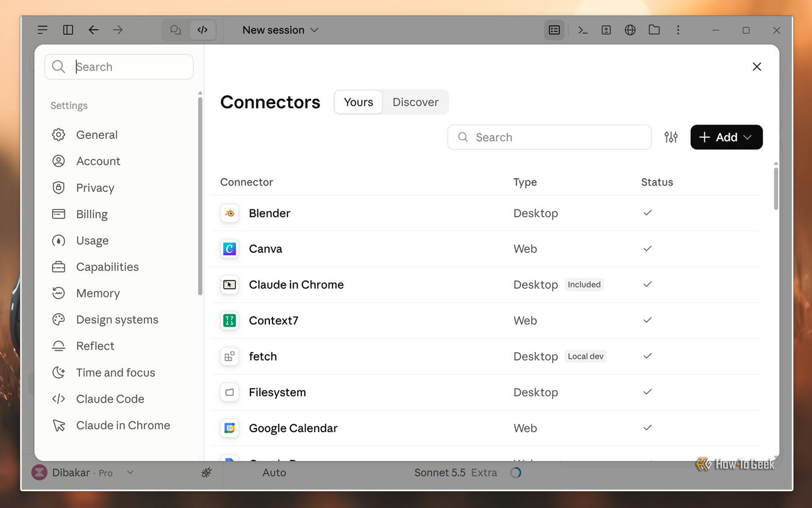The width and height of the screenshot is (812, 508).
Task: Focus the settings sidebar Search field
Action: (x=119, y=67)
